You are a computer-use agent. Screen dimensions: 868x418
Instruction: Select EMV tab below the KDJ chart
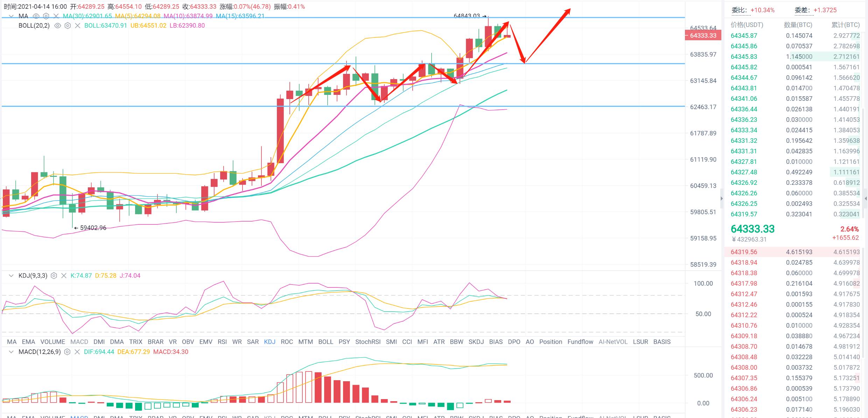click(206, 342)
